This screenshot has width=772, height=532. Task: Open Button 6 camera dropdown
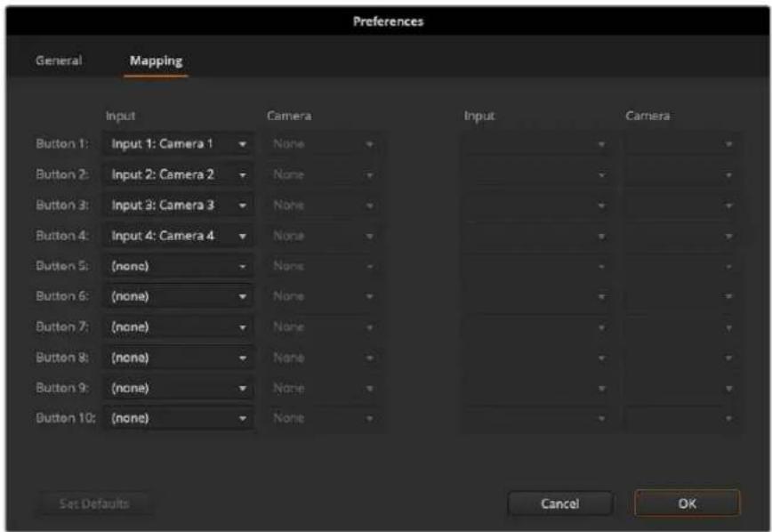click(x=324, y=296)
